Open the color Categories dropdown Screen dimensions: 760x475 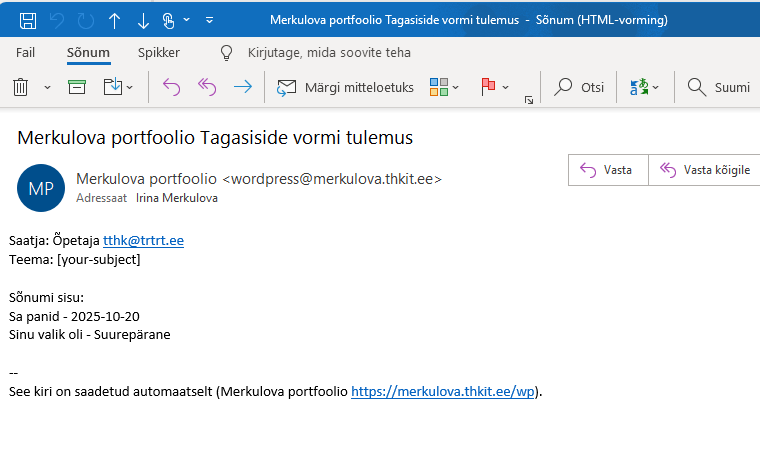point(444,87)
